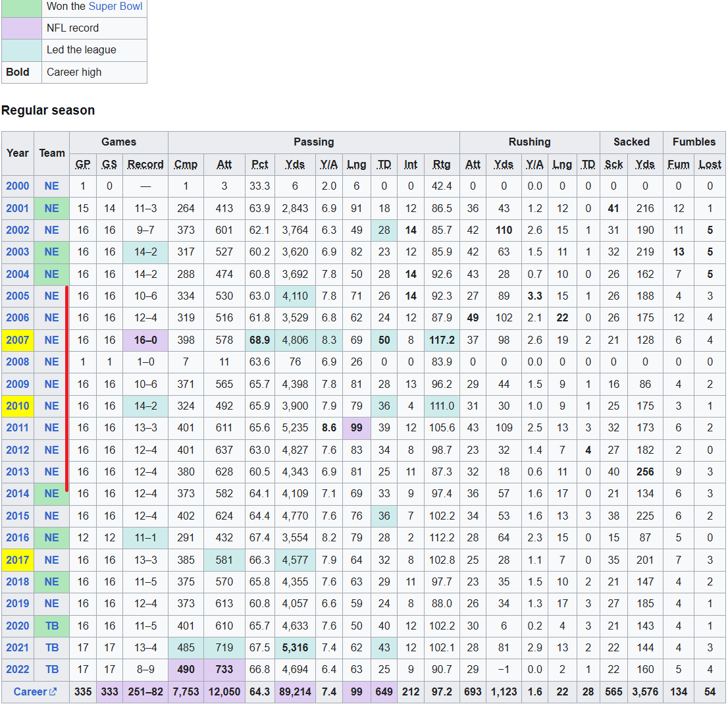Select the 3,576 career sack yards cell
Screen dimensions: 728x704
click(x=645, y=692)
